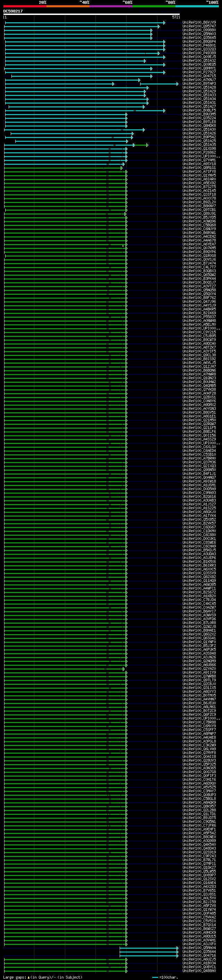Click the UniRef100_A1USM1 label
The image size is (222, 980).
(x=199, y=485)
